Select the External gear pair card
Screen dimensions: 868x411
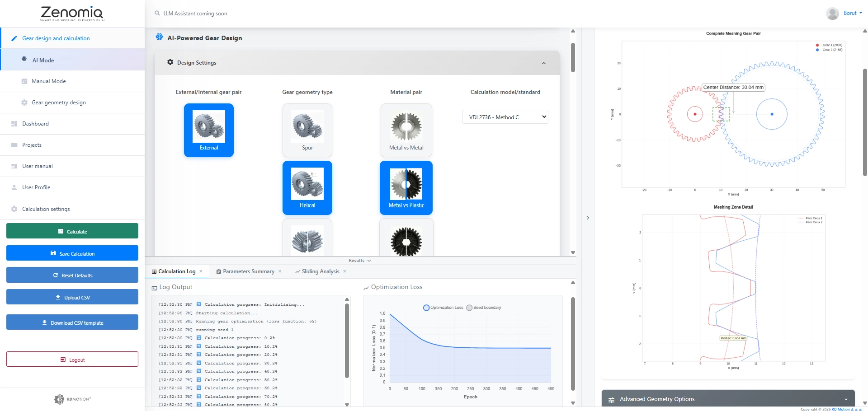pos(209,130)
